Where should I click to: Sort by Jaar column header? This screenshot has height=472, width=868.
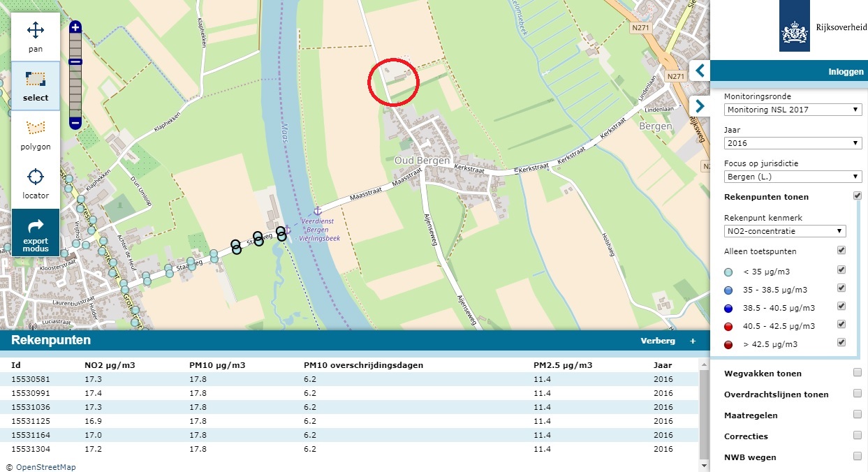point(662,365)
